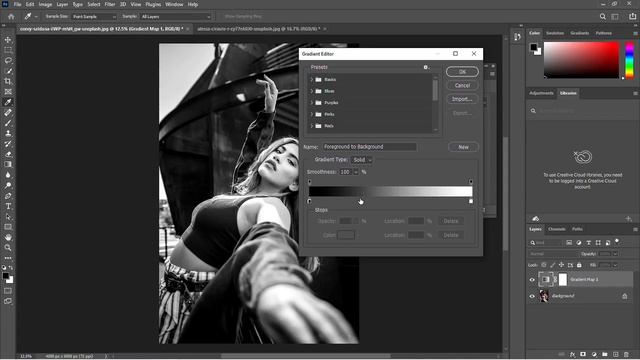
Task: Open the Gradient Type dropdown
Action: point(362,160)
